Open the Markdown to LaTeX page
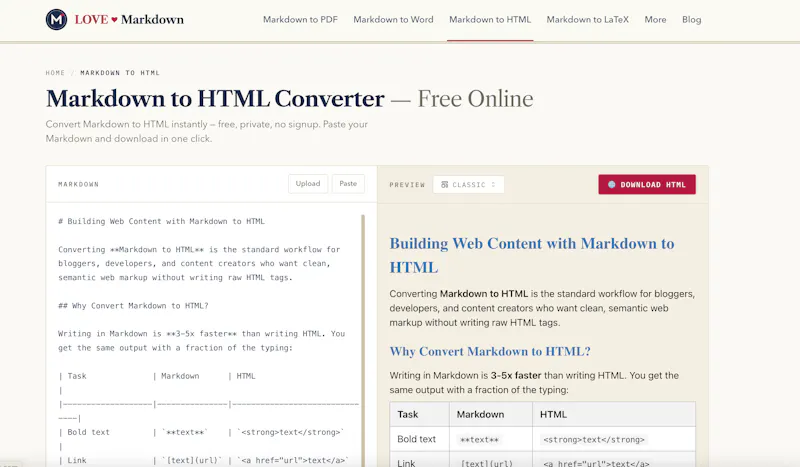This screenshot has width=800, height=467. [587, 19]
